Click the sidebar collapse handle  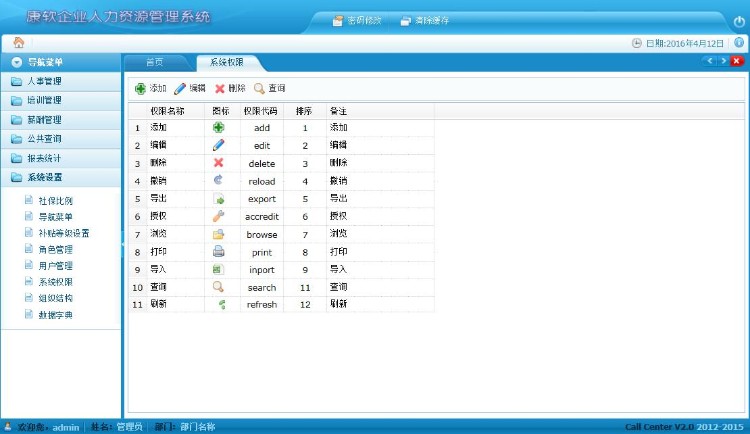pos(122,244)
